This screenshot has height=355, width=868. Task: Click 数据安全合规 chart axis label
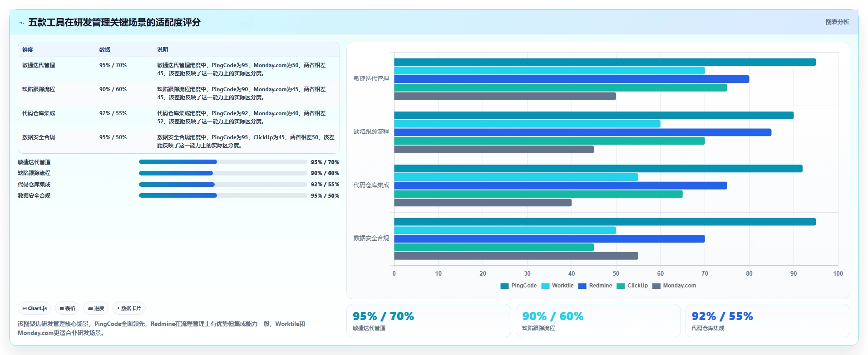[x=371, y=238]
